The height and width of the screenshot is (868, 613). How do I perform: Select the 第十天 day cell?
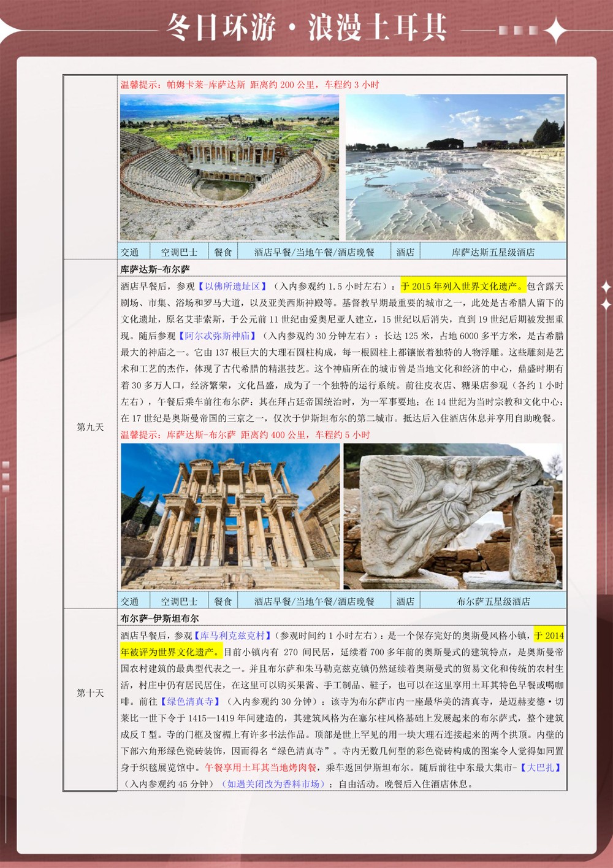click(x=90, y=693)
